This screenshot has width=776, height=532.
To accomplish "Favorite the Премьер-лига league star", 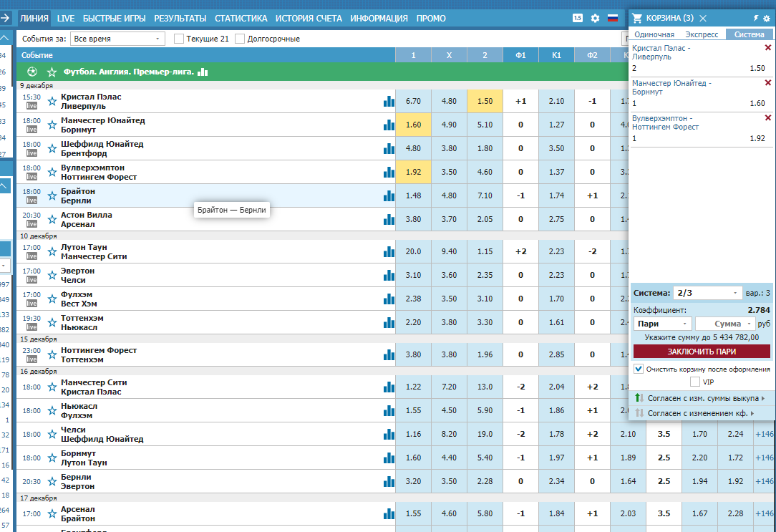I will click(52, 72).
